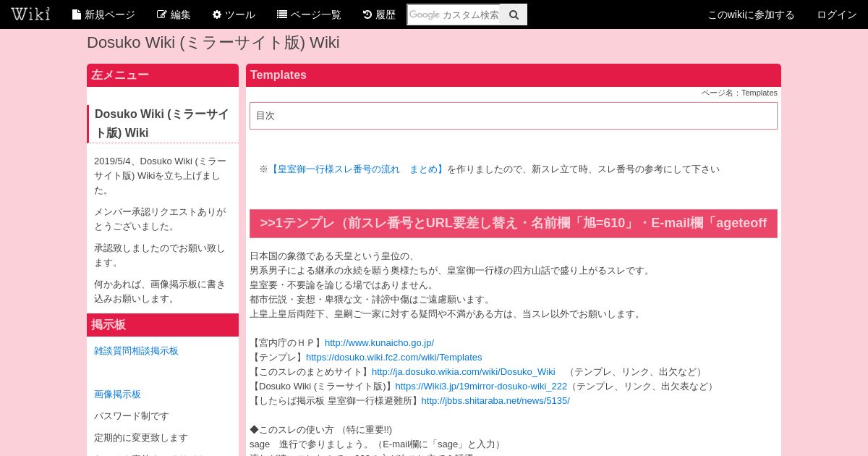This screenshot has height=456, width=868.
Task: Open ページ一覧 menu item
Action: pyautogui.click(x=309, y=14)
